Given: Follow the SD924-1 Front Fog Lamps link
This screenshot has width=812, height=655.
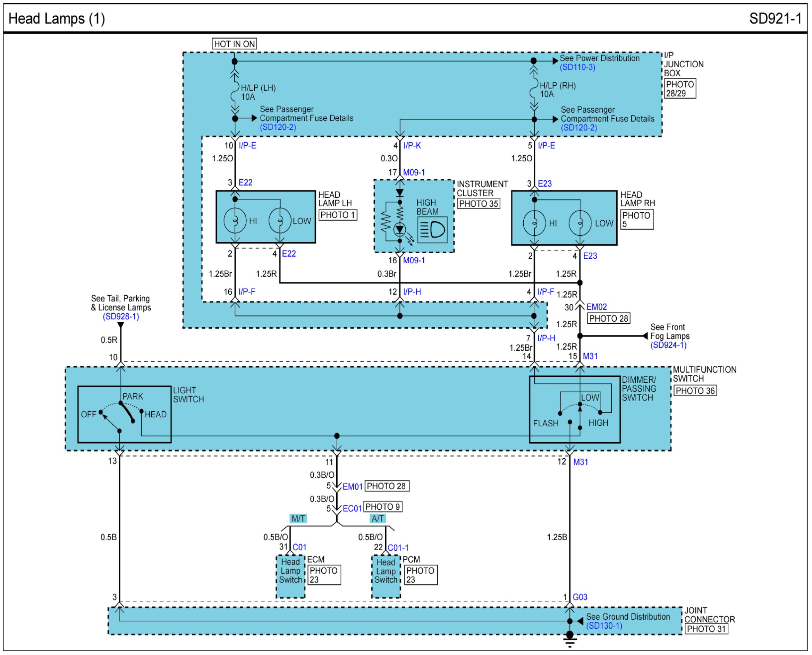Looking at the screenshot, I should click(x=668, y=345).
